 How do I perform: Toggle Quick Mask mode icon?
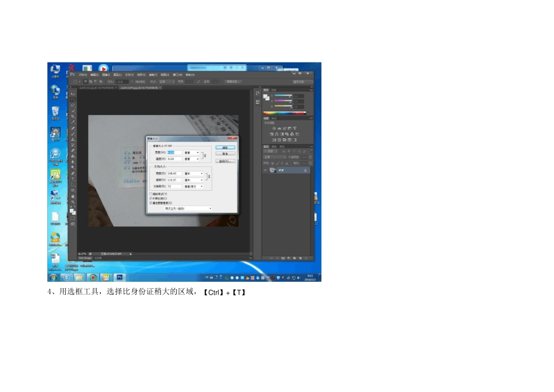(x=73, y=218)
